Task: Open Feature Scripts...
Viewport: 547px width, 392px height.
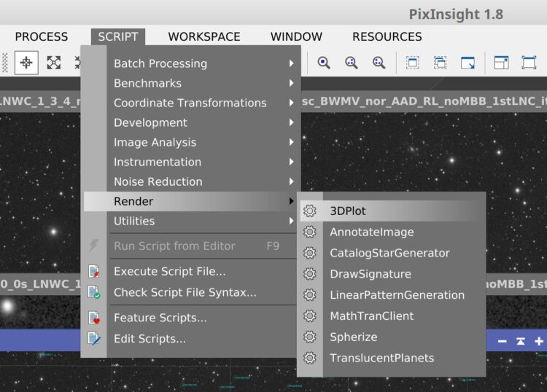Action: [x=190, y=318]
